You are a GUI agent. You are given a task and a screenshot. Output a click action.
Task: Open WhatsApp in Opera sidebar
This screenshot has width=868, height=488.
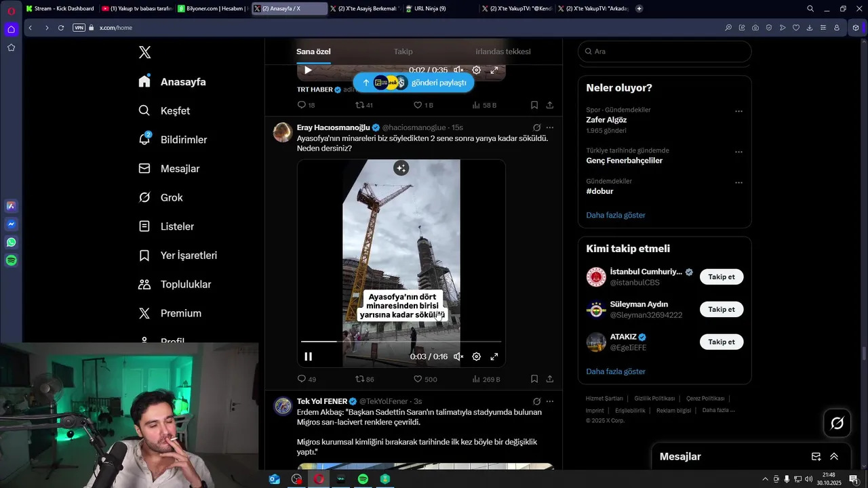point(12,242)
